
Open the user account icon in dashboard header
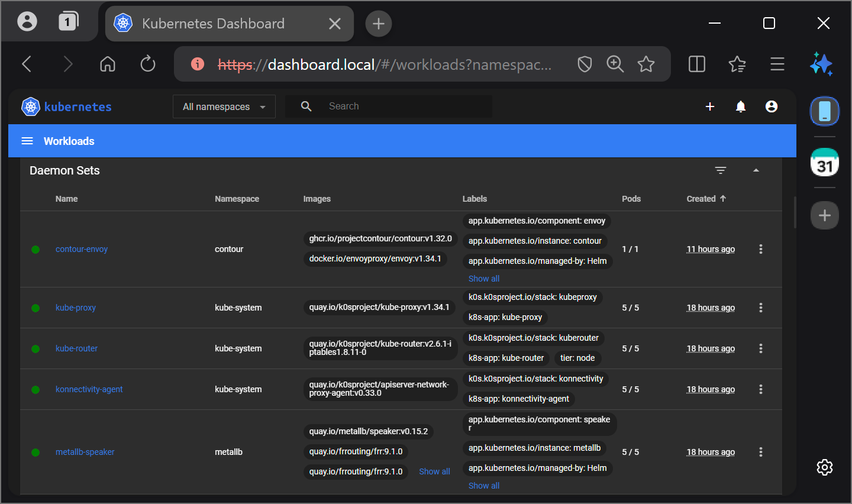[x=771, y=106]
